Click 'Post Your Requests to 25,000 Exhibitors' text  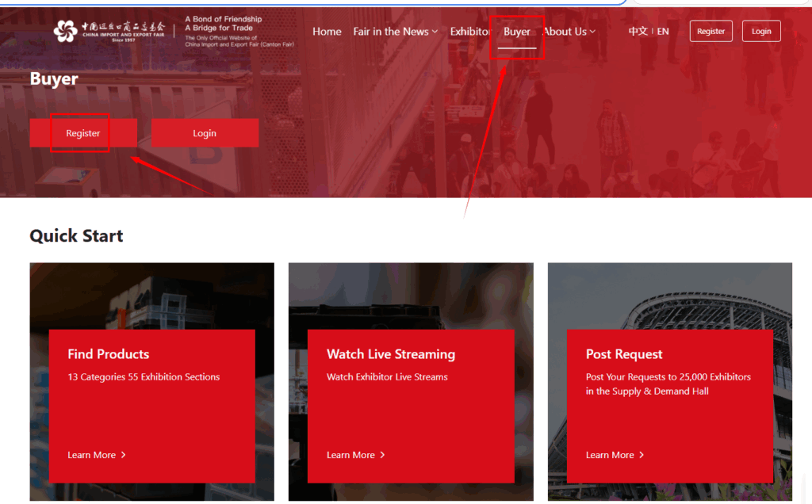coord(668,376)
